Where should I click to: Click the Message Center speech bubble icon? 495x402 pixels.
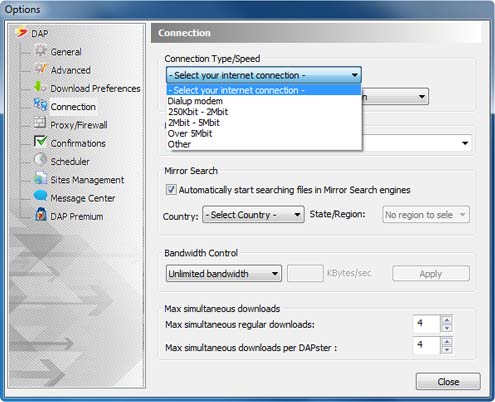coord(40,196)
